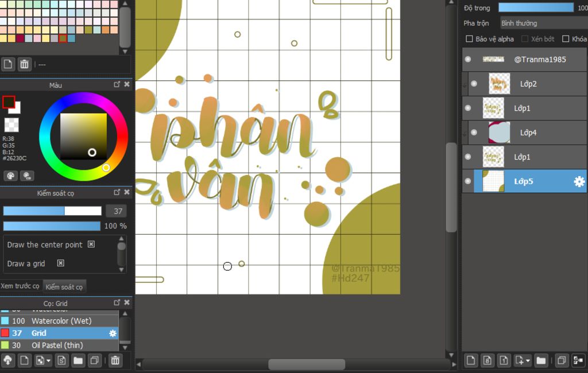Viewport: 588px width, 373px height.
Task: Add a new color layer
Action: [x=471, y=360]
